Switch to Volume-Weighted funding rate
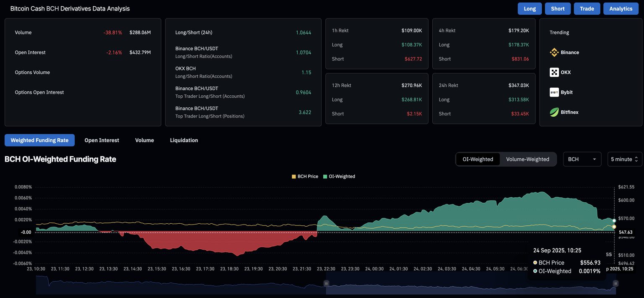Image resolution: width=644 pixels, height=298 pixels. [x=527, y=159]
